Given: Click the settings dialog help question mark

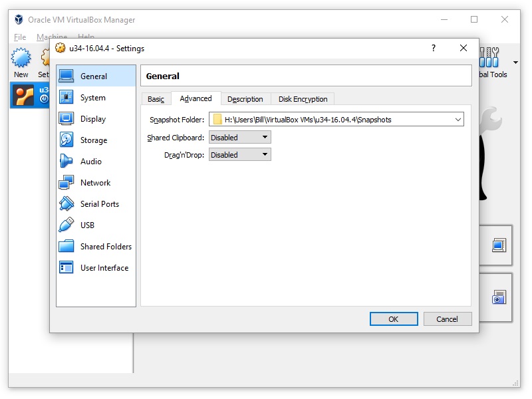Looking at the screenshot, I should tap(434, 49).
